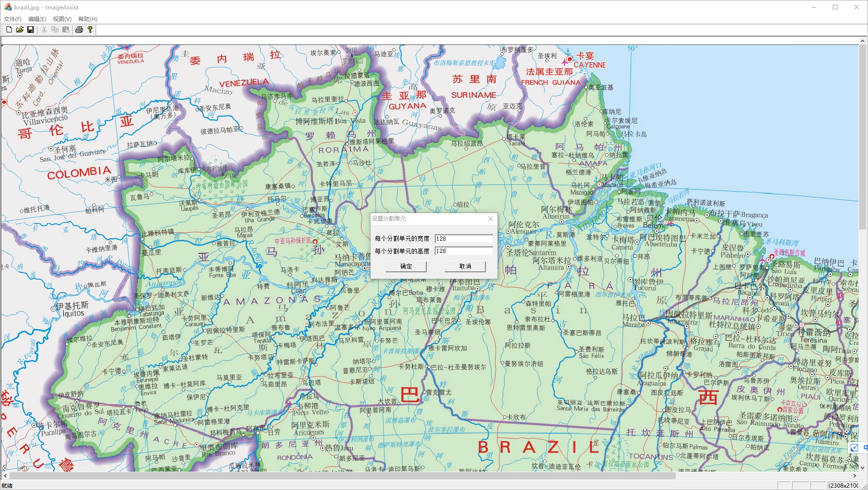
Task: Close the 设置分割单元 dialog
Action: click(490, 219)
